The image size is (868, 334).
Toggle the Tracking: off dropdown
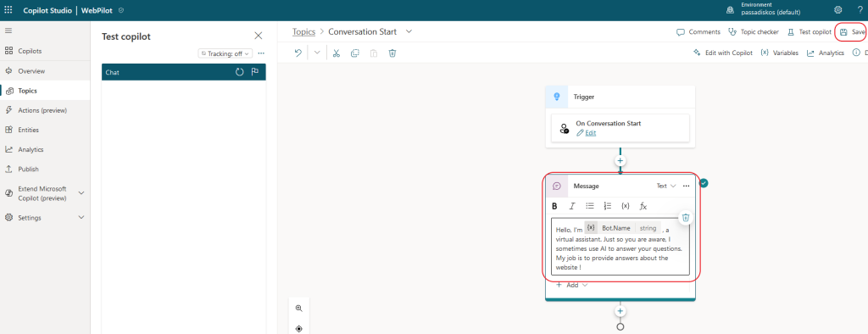pos(225,53)
